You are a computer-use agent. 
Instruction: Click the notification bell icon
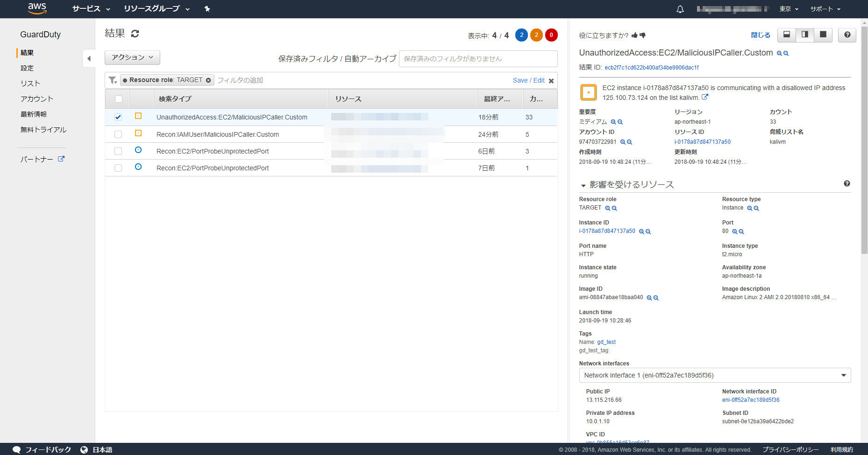coord(680,9)
